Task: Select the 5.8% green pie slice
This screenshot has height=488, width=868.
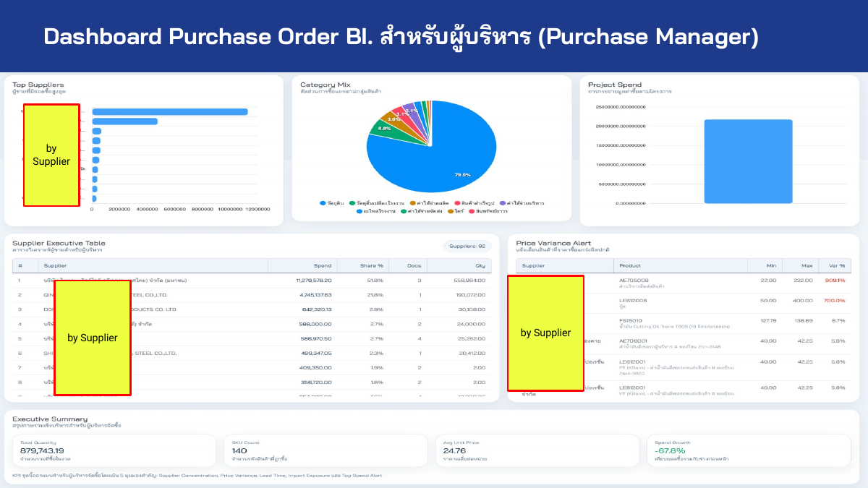Action: [383, 128]
